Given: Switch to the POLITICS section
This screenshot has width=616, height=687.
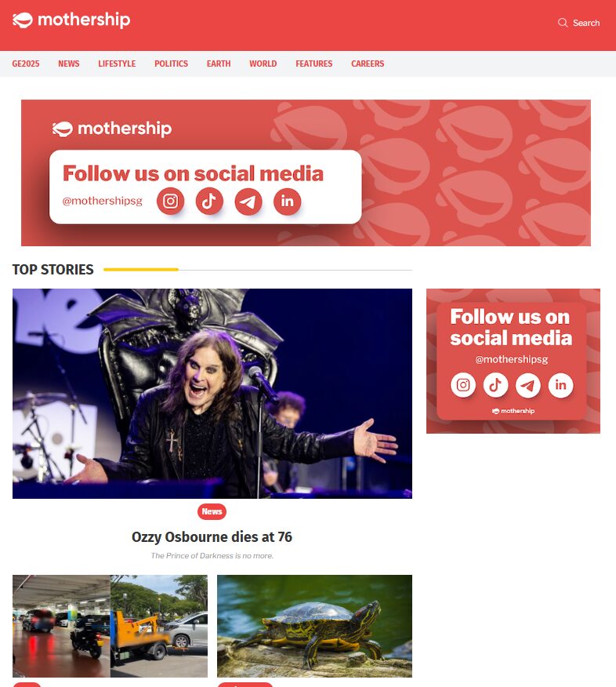Looking at the screenshot, I should (x=171, y=64).
